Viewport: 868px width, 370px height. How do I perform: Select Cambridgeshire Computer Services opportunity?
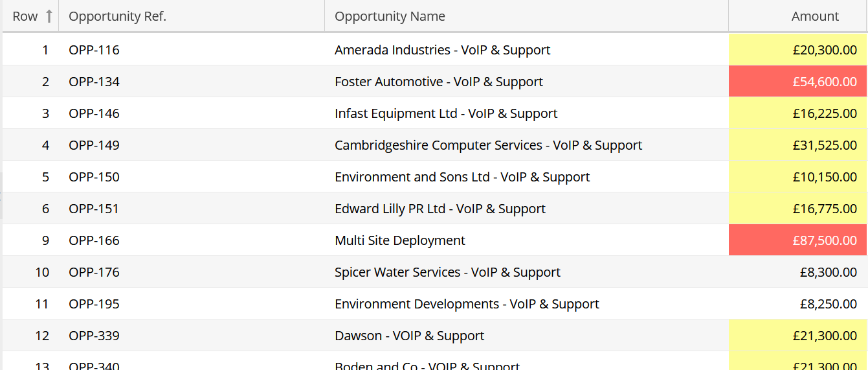(488, 145)
